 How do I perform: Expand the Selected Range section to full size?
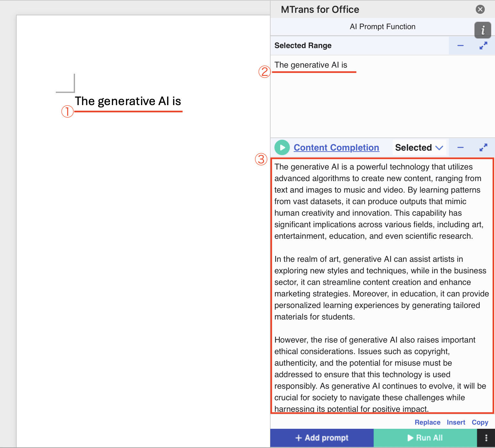click(x=483, y=46)
